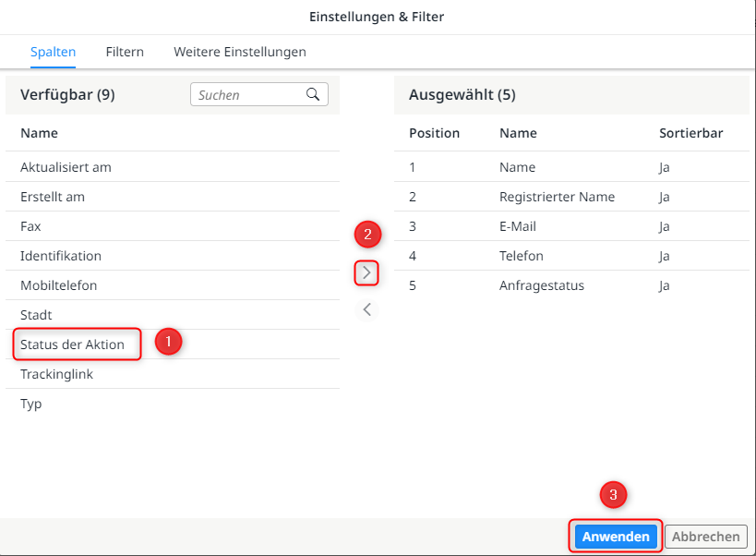The height and width of the screenshot is (556, 756).
Task: Select 'Trackinglink' in the left panel
Action: coord(56,373)
